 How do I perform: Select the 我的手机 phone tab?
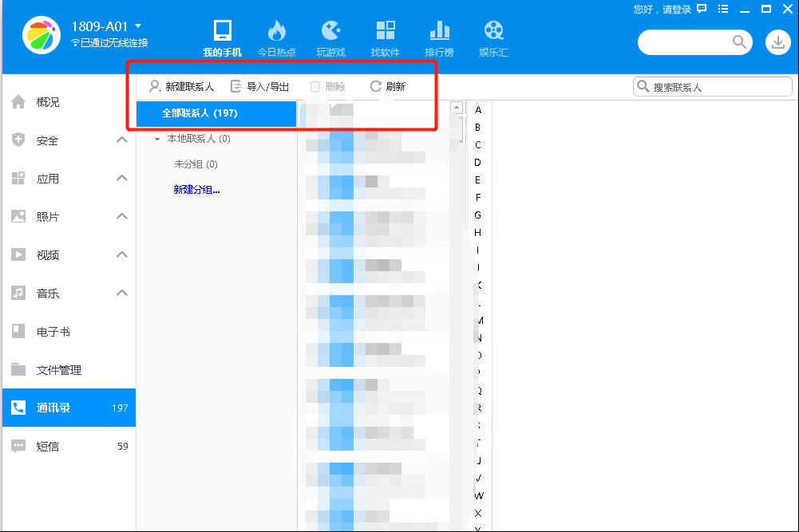pos(222,38)
